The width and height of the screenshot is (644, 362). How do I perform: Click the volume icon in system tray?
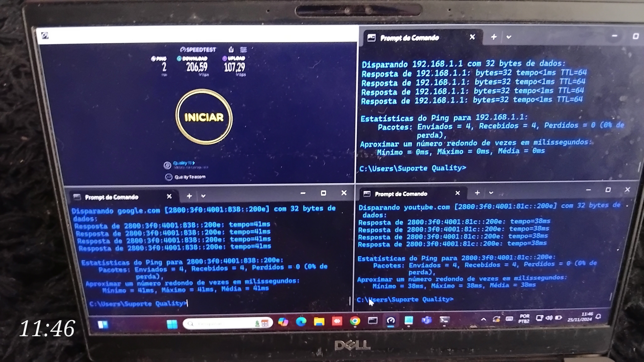[x=549, y=318]
